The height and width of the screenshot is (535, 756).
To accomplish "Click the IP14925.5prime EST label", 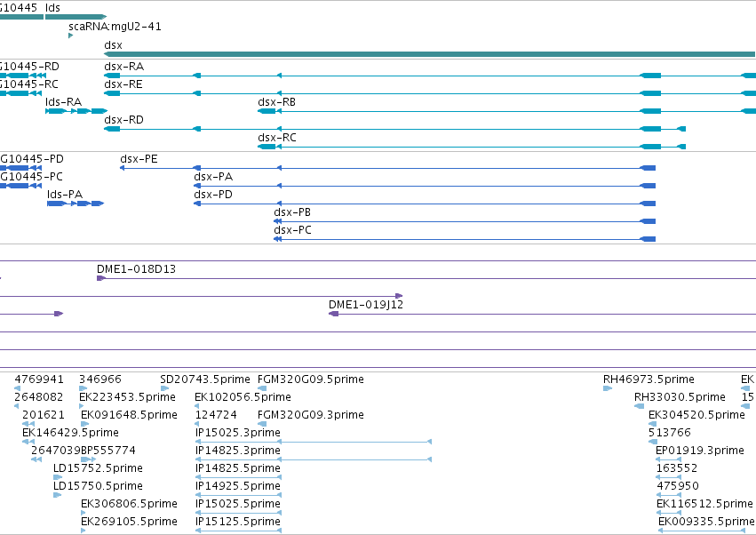I will (x=238, y=486).
